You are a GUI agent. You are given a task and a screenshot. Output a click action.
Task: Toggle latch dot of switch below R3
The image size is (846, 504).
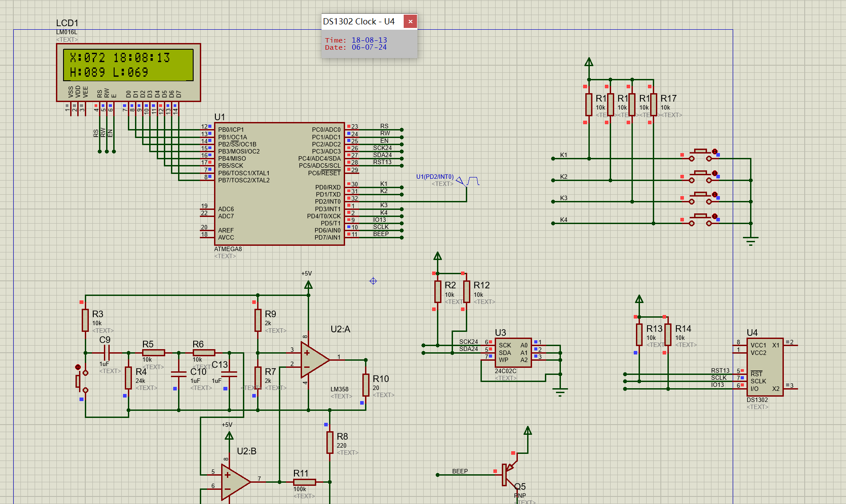click(78, 367)
